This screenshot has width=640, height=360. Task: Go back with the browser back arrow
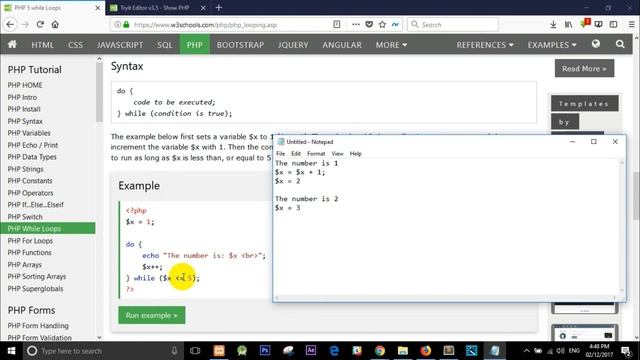coord(10,24)
